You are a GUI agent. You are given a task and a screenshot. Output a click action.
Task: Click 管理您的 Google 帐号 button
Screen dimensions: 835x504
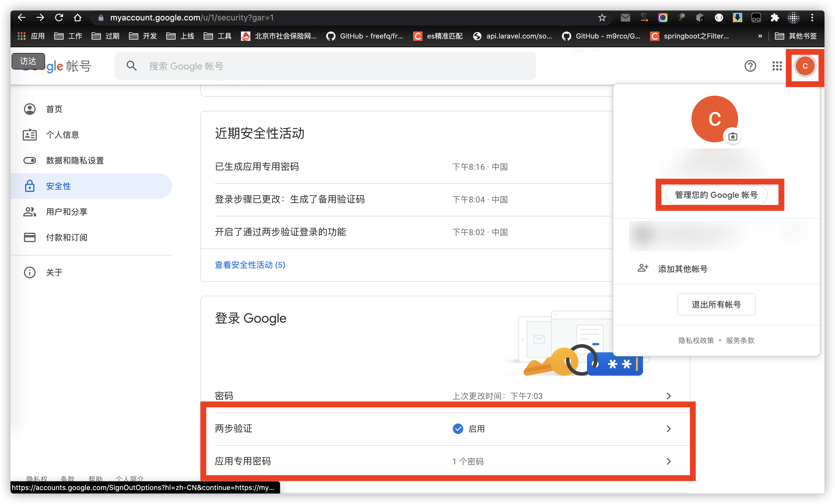pos(716,195)
